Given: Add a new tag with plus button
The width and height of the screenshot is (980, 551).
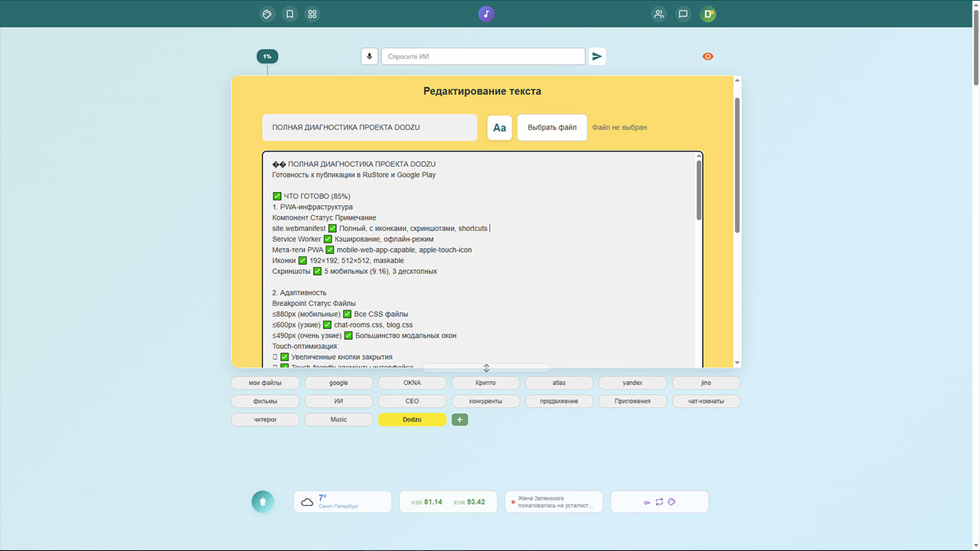Looking at the screenshot, I should 459,419.
